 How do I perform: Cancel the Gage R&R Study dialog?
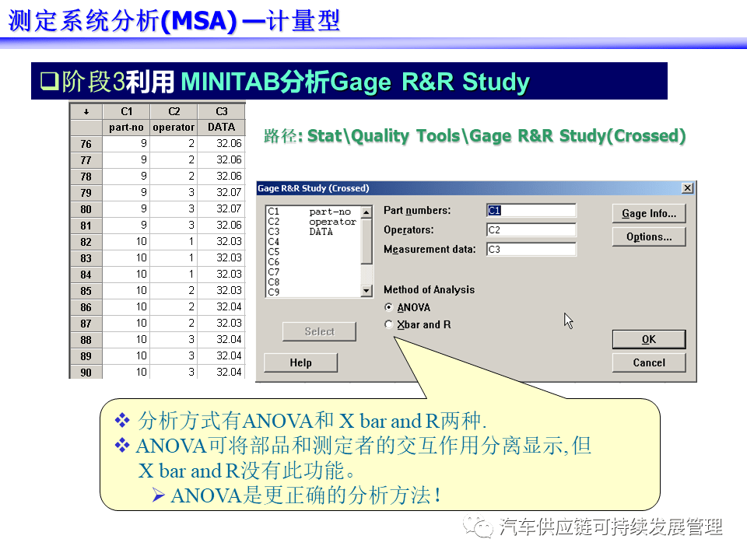pos(649,362)
